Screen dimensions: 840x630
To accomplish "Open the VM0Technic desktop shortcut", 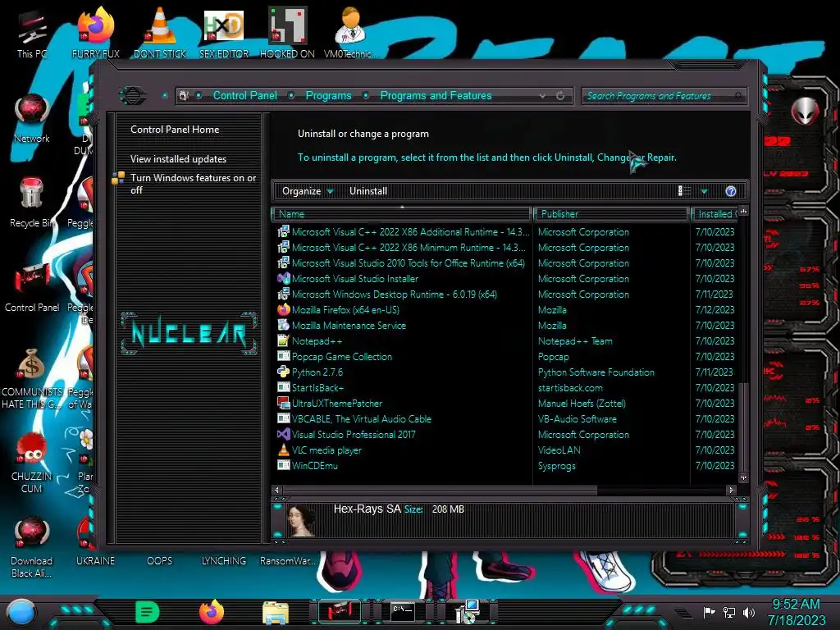I will click(x=350, y=33).
